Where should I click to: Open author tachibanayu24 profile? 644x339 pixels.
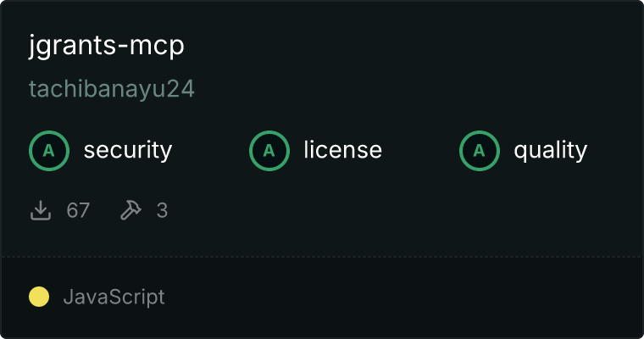112,89
